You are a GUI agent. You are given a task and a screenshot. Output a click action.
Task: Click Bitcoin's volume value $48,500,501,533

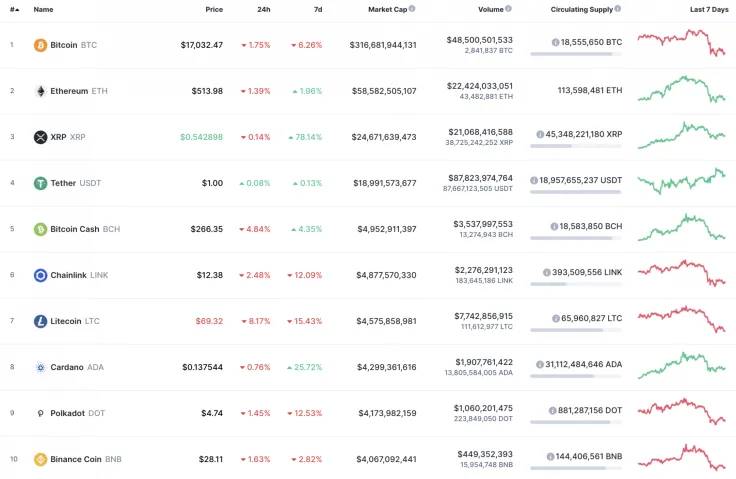point(479,40)
